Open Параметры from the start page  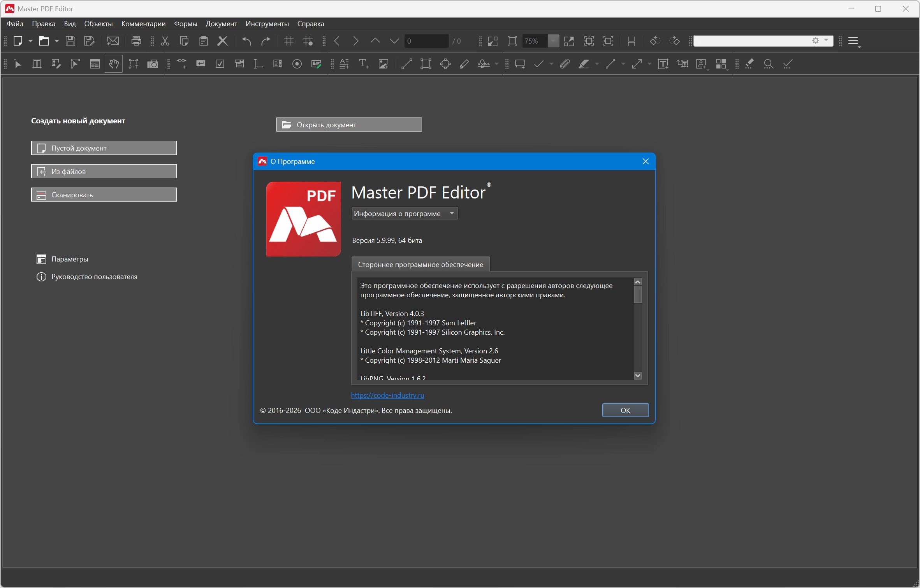click(62, 259)
